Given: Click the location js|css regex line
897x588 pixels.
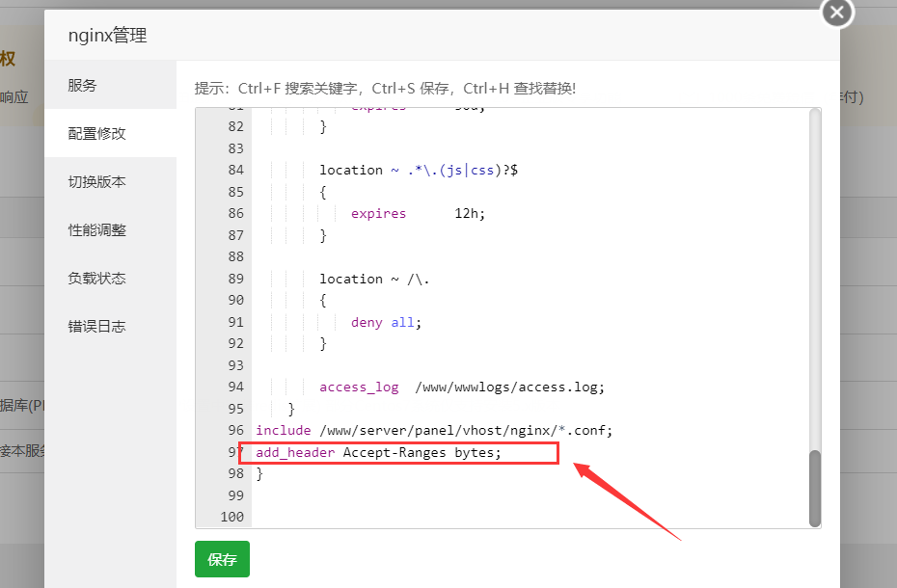Looking at the screenshot, I should point(419,170).
